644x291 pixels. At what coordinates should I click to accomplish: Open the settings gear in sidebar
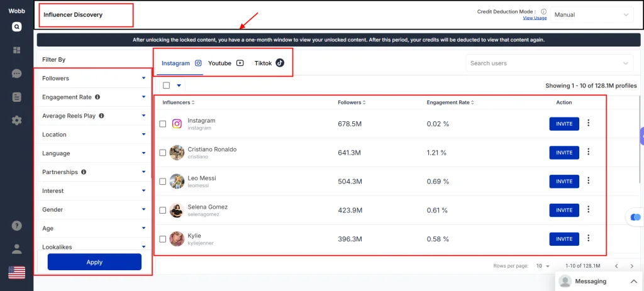[x=16, y=120]
